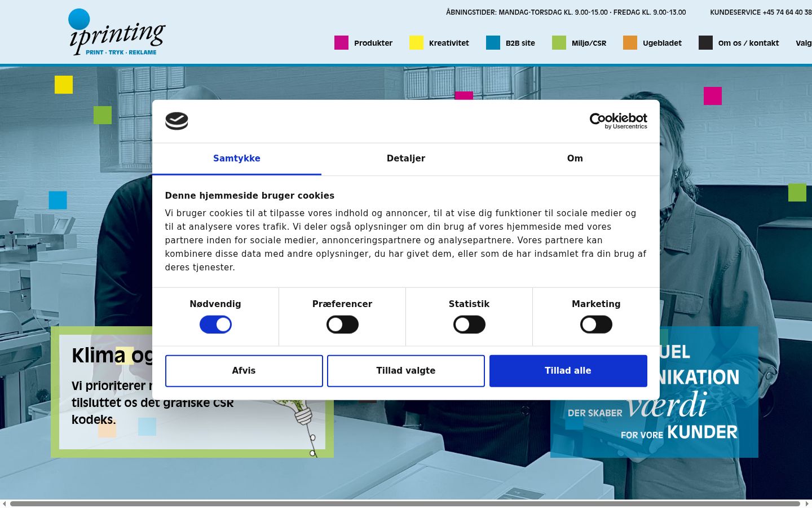Open the Produkter menu

pos(373,43)
